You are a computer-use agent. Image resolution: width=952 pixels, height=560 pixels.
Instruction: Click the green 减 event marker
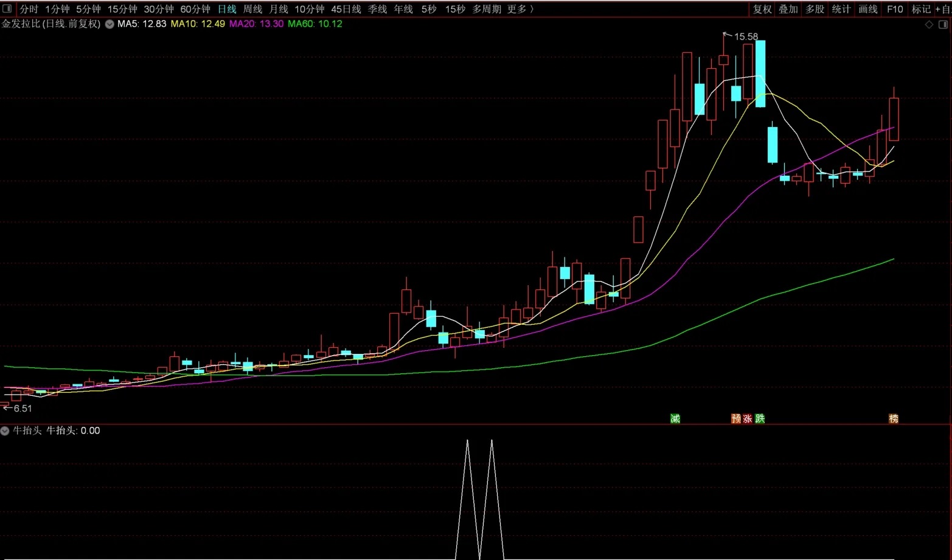675,418
